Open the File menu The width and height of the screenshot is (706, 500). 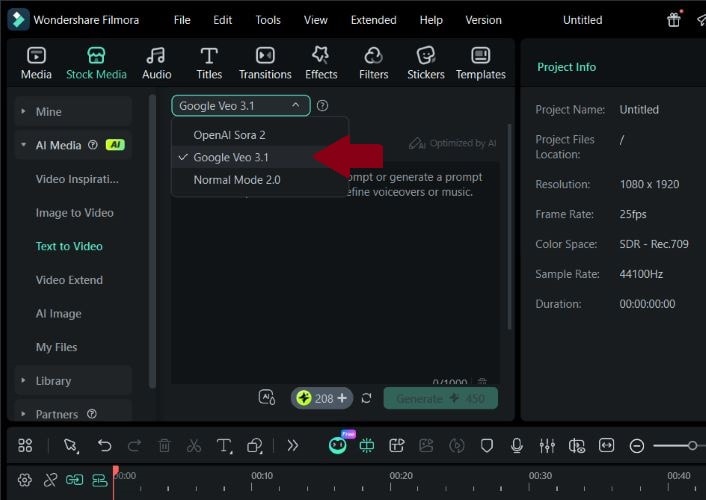pyautogui.click(x=182, y=20)
